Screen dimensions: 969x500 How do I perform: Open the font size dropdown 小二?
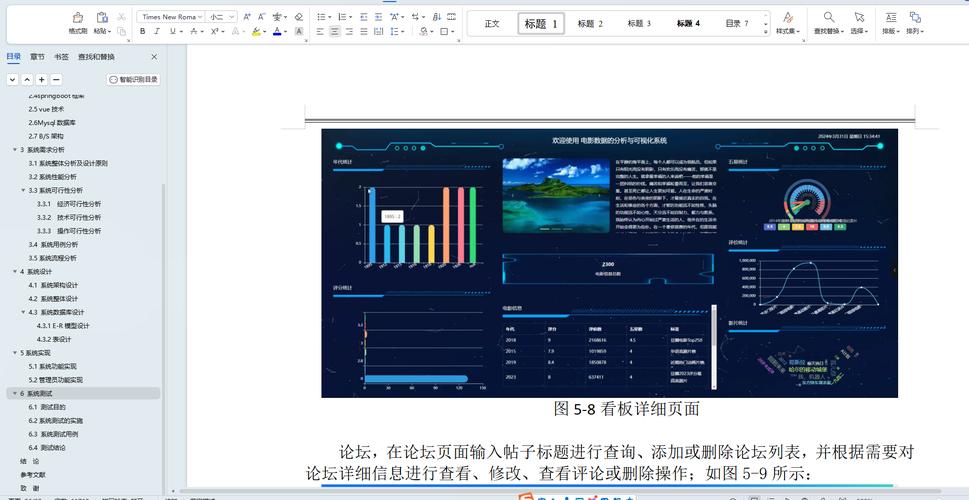point(232,17)
